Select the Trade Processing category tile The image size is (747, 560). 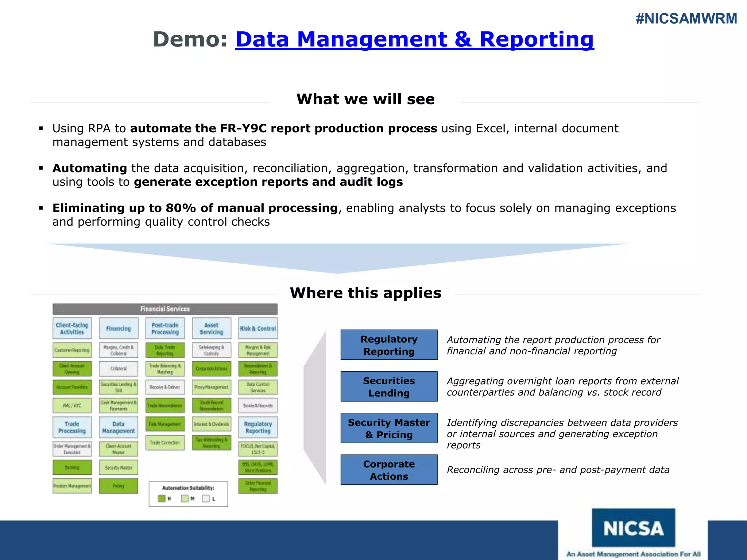pos(72,427)
